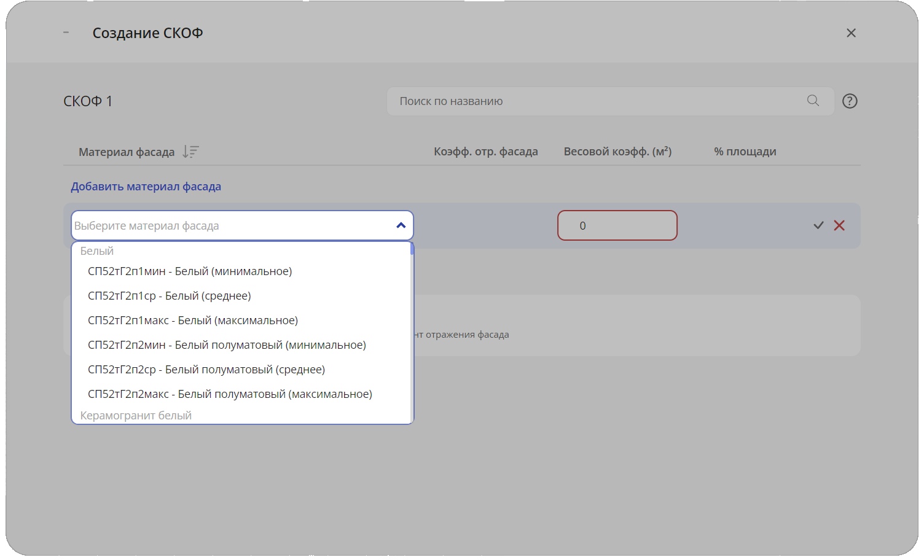The image size is (924, 560).
Task: Collapse the facade material dropdown chevron
Action: (x=401, y=225)
